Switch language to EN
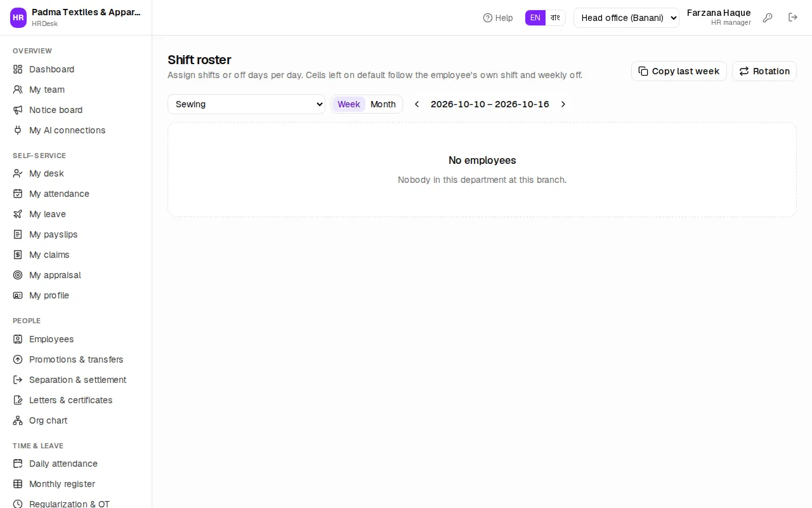Image resolution: width=812 pixels, height=508 pixels. [x=535, y=18]
